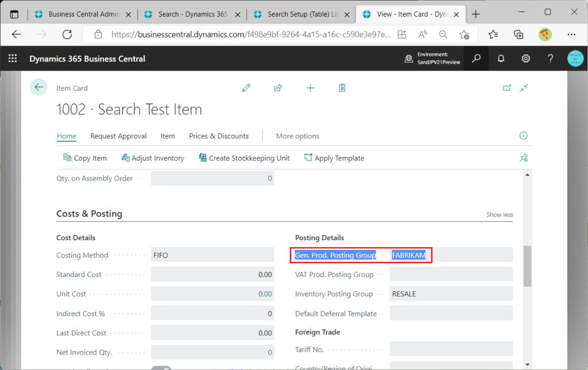The image size is (588, 370).
Task: Reload the page with refresh icon
Action: 67,34
